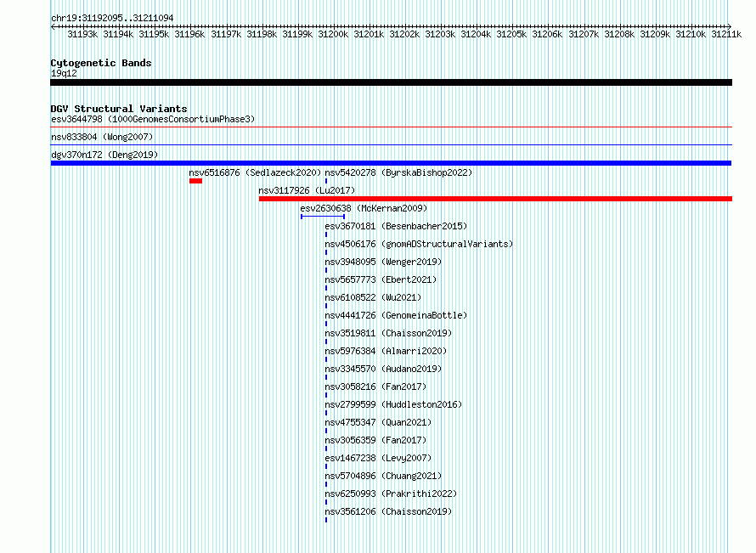
Task: Select esv1467238 (Levy2007) variant label
Action: tap(378, 458)
